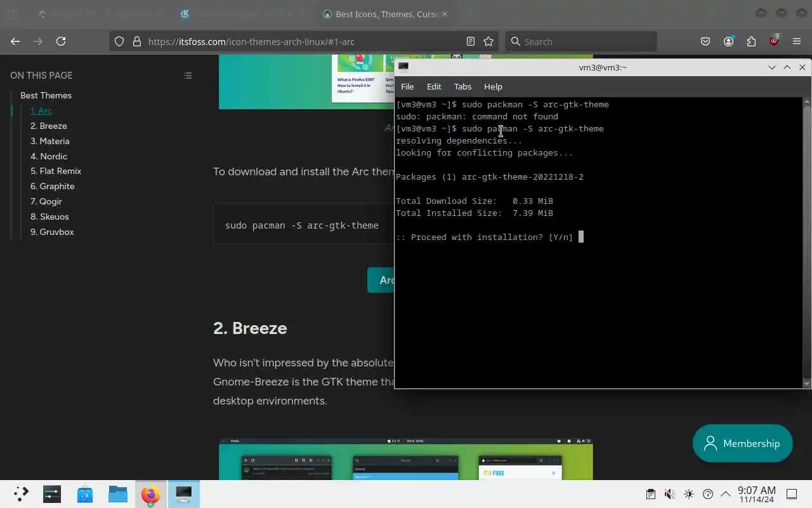
Task: Open tracking protection shield in address bar
Action: point(119,41)
